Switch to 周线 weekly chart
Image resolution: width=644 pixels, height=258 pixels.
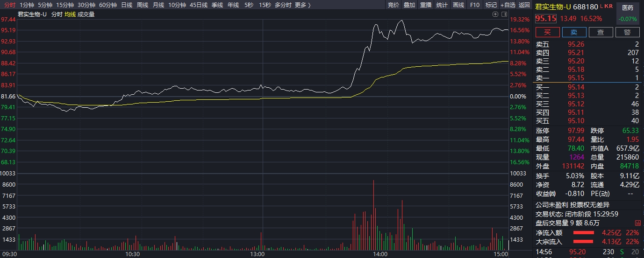point(143,5)
